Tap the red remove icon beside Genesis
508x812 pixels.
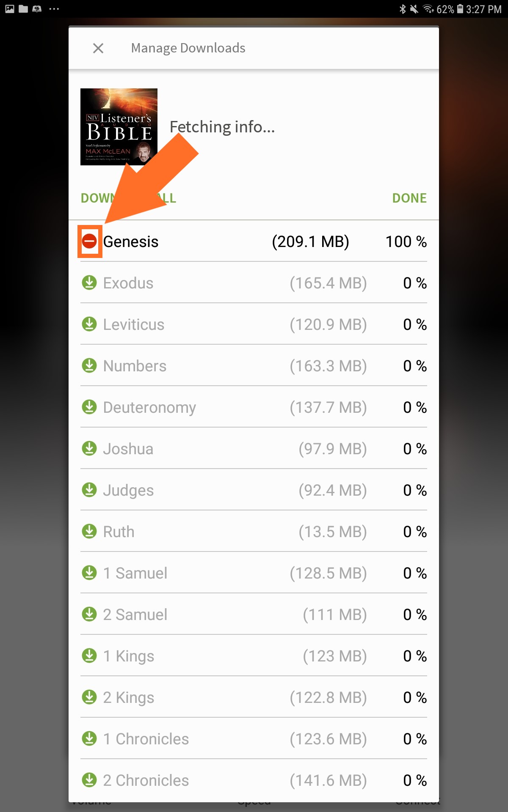pos(89,241)
